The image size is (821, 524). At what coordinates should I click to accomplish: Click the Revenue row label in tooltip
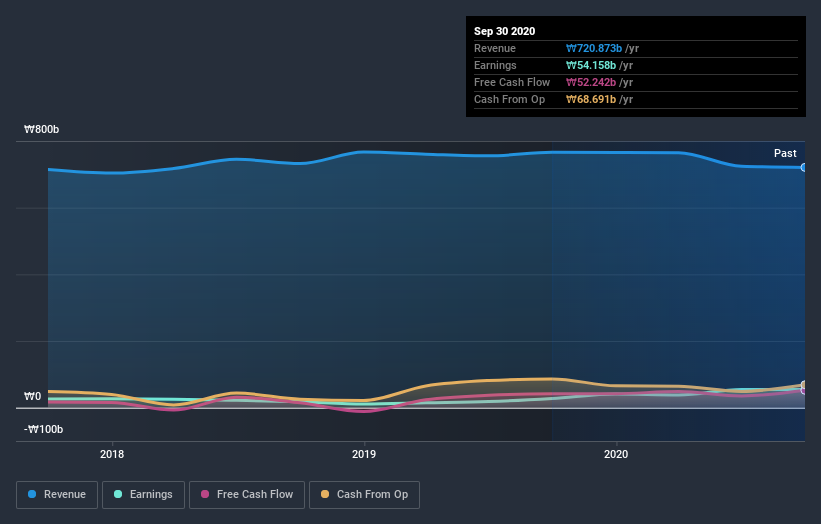(495, 48)
